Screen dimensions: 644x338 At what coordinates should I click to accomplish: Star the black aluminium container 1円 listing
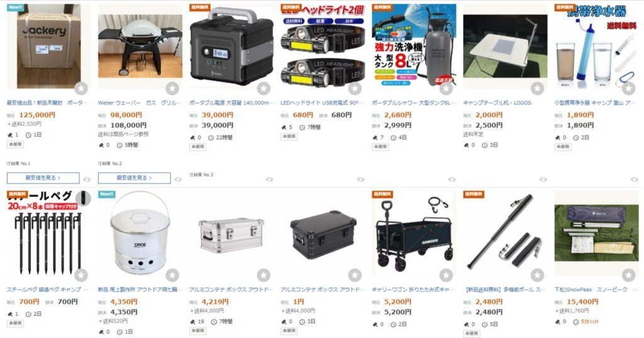pos(355,274)
